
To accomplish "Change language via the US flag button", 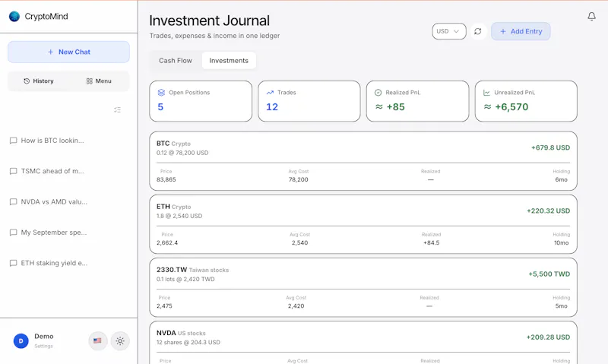I will click(97, 340).
